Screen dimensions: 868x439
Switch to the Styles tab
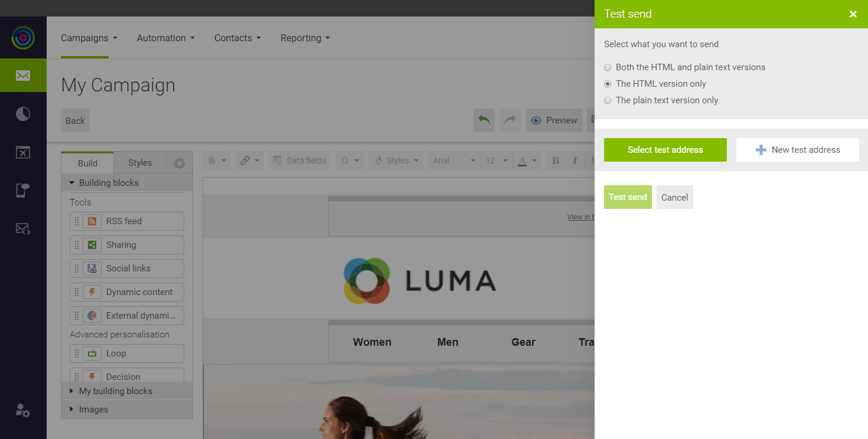(140, 163)
